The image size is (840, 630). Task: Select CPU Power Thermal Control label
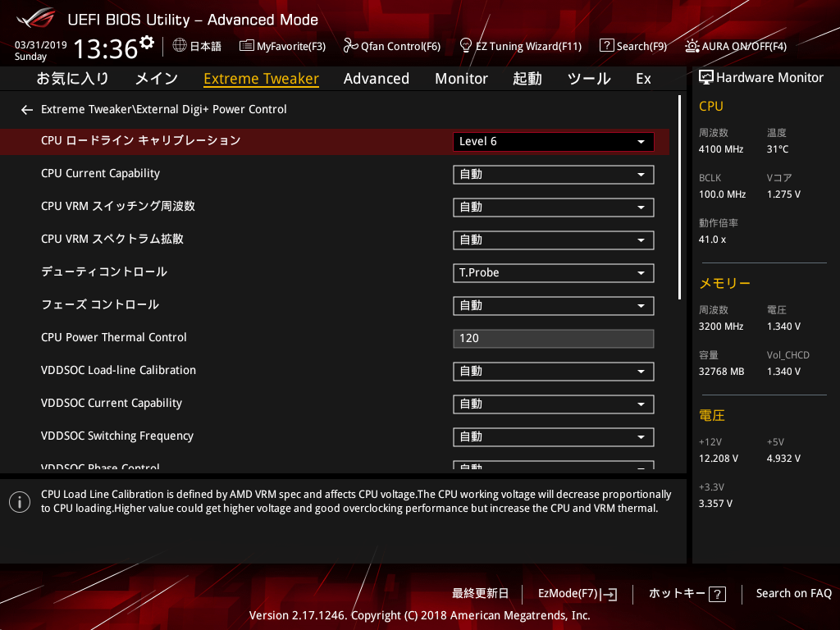113,337
